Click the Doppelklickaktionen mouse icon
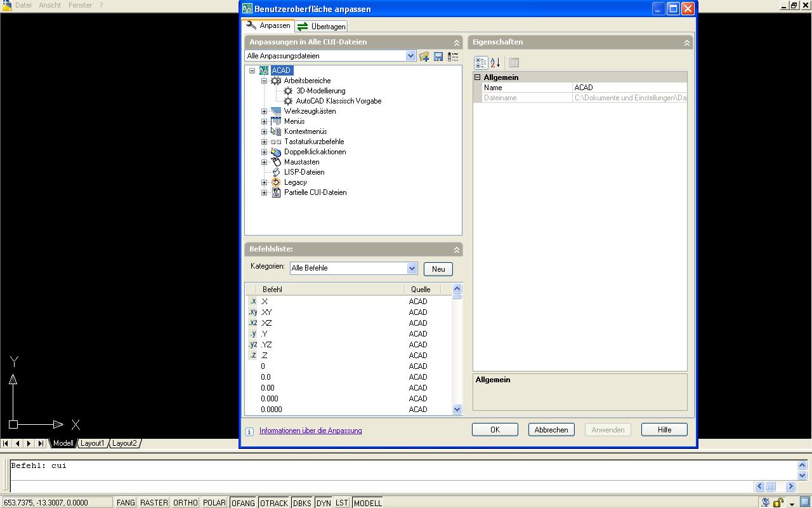The width and height of the screenshot is (812, 508). pos(276,152)
